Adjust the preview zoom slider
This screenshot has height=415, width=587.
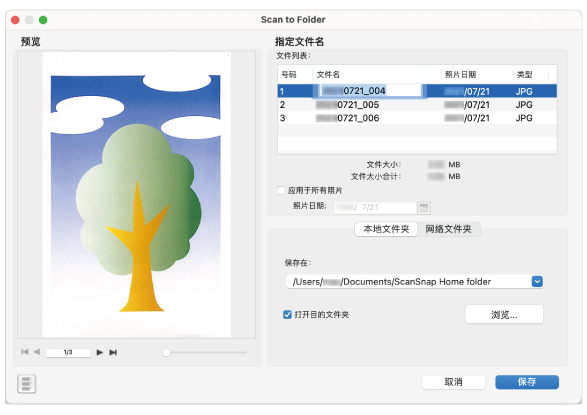coord(167,353)
